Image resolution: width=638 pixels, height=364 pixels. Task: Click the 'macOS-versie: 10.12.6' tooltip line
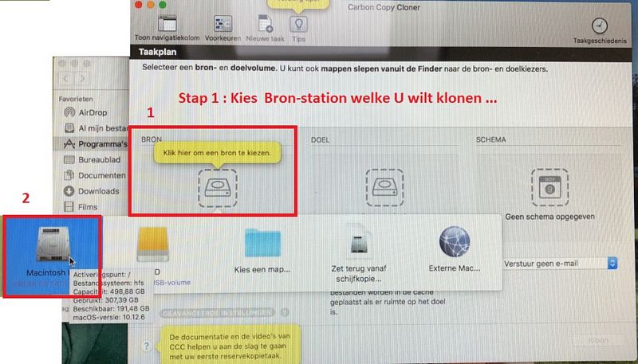coord(109,317)
